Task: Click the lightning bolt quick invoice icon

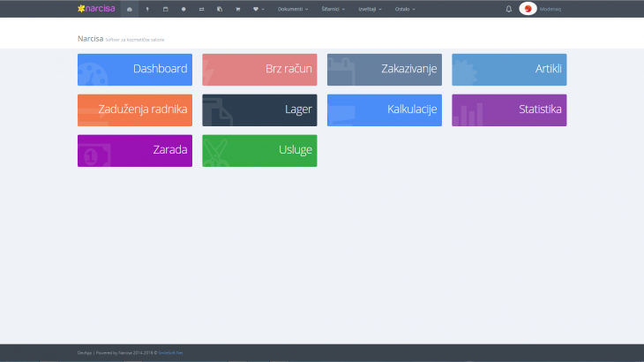Action: [147, 9]
